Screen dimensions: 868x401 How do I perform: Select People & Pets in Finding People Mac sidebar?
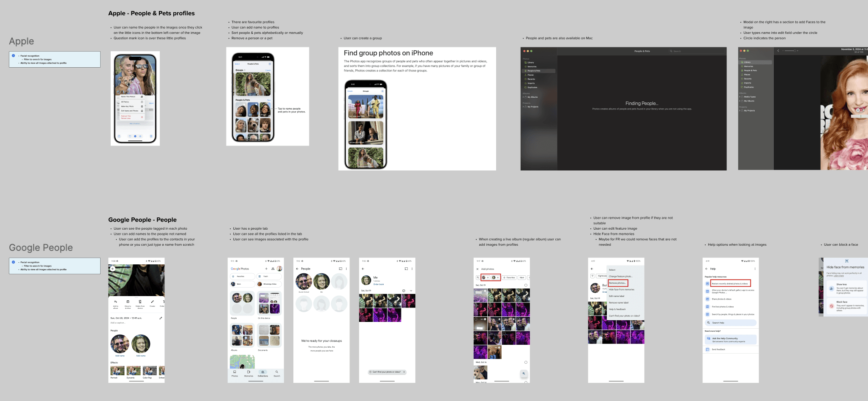point(539,71)
